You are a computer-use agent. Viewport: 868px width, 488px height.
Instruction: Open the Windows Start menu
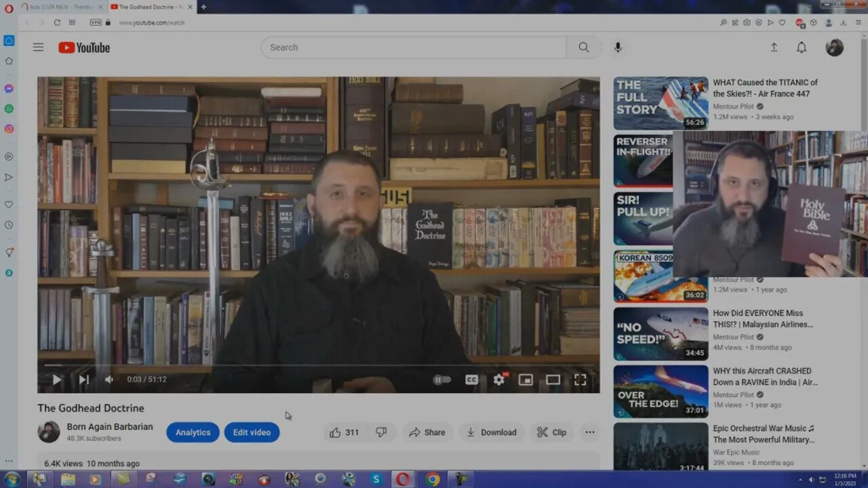[x=12, y=479]
